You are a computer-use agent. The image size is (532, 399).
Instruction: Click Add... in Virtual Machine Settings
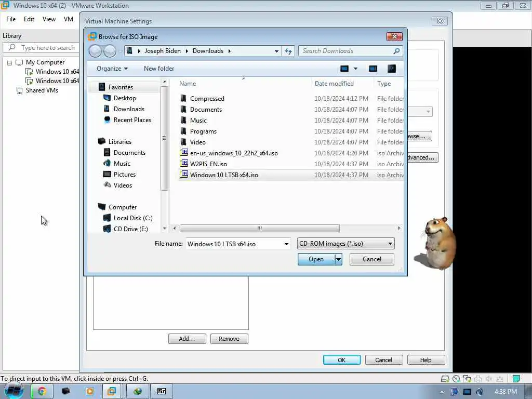click(x=187, y=339)
